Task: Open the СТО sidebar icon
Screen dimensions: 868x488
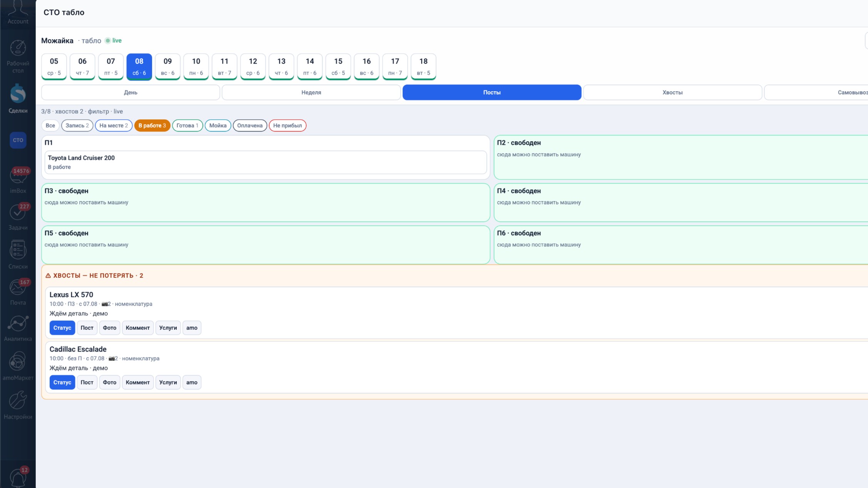Action: click(x=18, y=140)
